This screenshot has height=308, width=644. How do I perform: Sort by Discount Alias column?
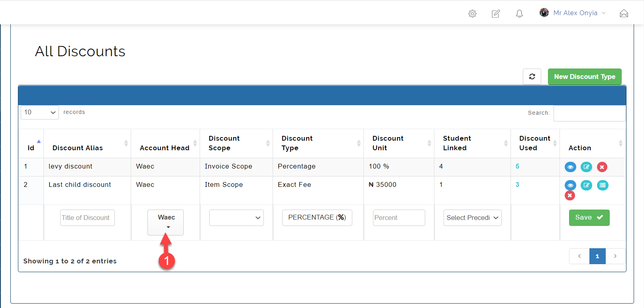(87, 143)
